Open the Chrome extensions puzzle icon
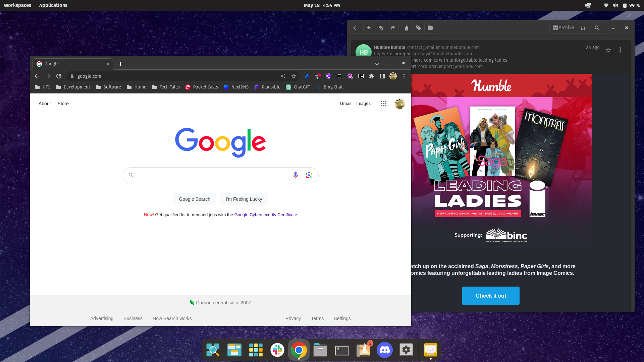The height and width of the screenshot is (362, 644). pyautogui.click(x=372, y=76)
